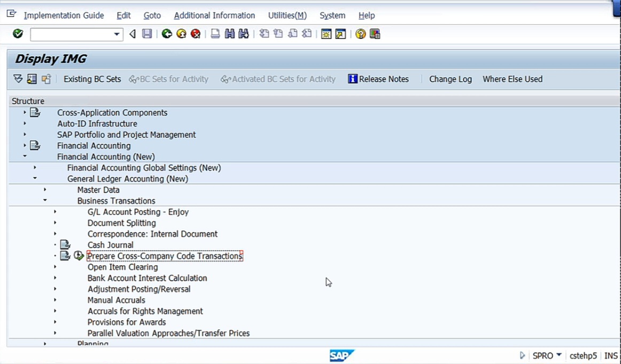Expand the Cross-Application Components node
The width and height of the screenshot is (621, 364).
[25, 112]
